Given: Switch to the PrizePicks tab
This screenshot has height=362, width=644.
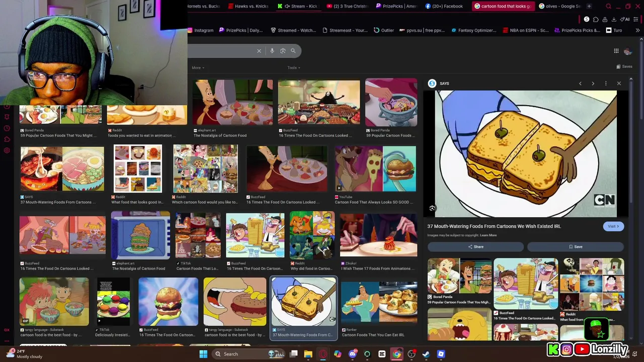Looking at the screenshot, I should click(396, 6).
